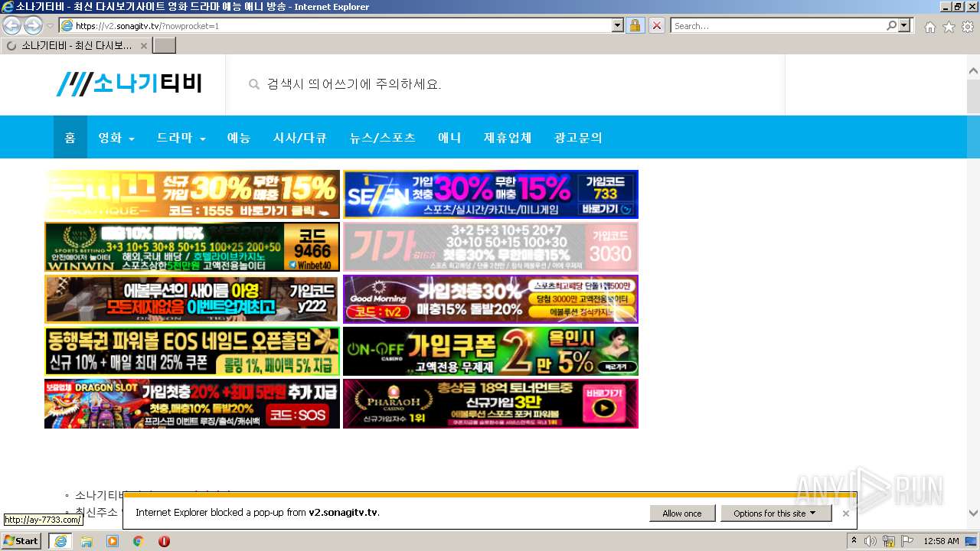Open Internet Explorer from the taskbar
Viewport: 980px width, 551px height.
click(60, 541)
